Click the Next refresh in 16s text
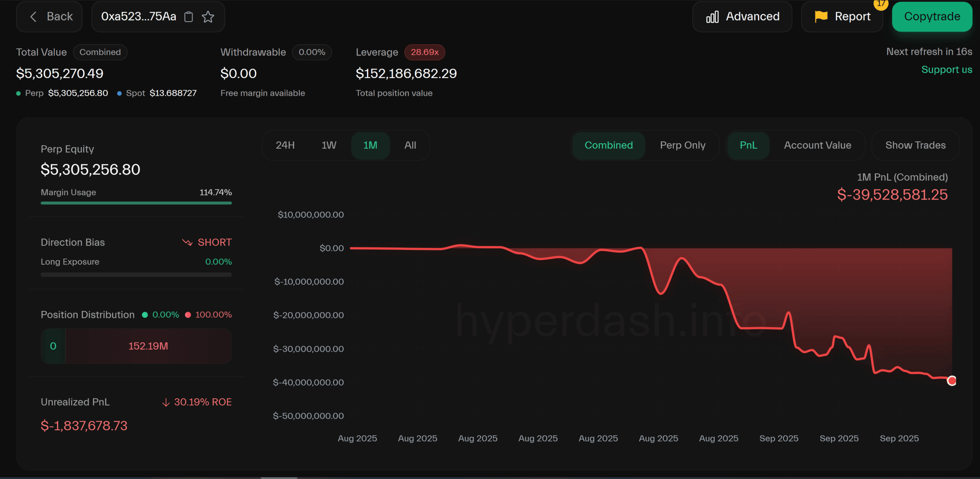This screenshot has height=479, width=980. pos(929,52)
